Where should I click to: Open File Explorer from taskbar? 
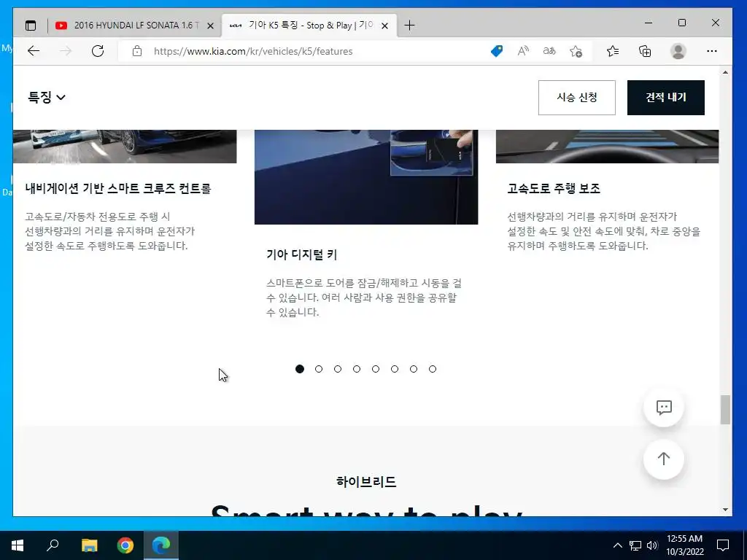[x=89, y=545]
